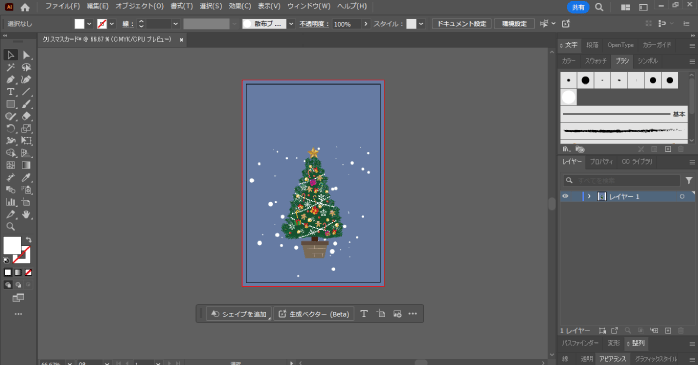This screenshot has height=365, width=698.
Task: Click 生成ベクター (Beta) button
Action: coord(314,314)
